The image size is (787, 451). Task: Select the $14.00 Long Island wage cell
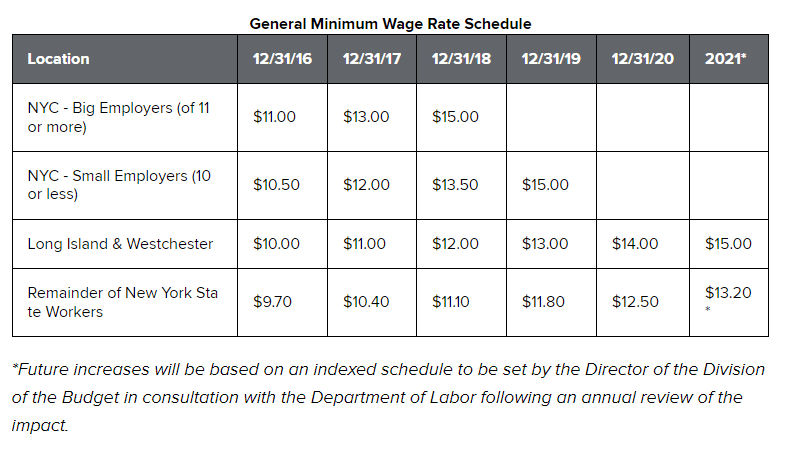635,244
